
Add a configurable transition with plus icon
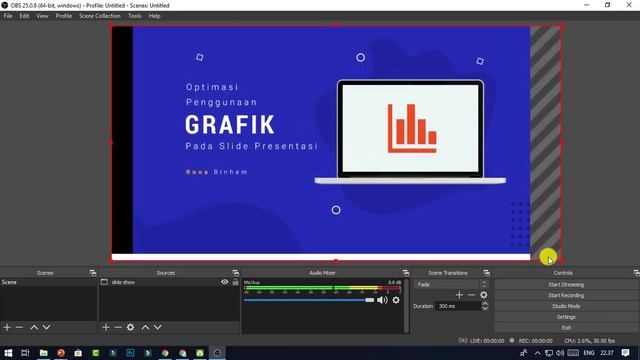[459, 295]
